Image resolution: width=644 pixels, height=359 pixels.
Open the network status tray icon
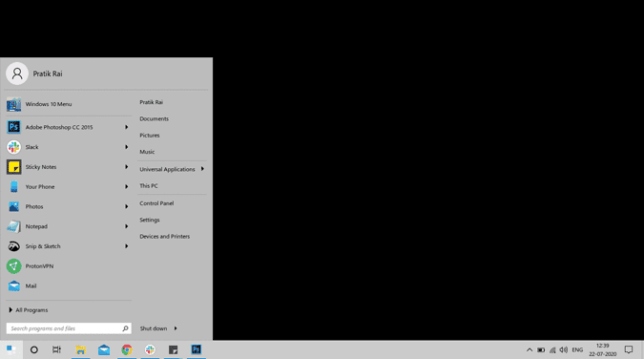click(552, 350)
